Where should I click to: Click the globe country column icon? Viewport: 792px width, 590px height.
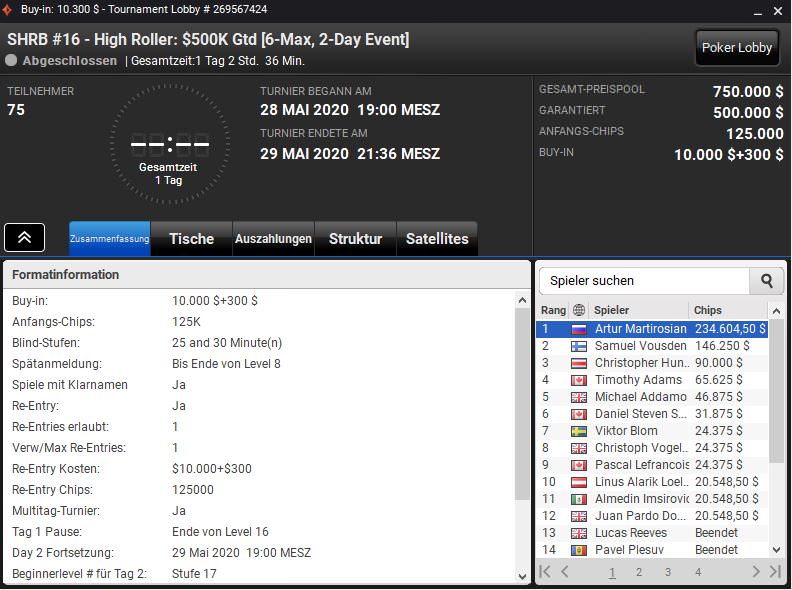coord(579,310)
